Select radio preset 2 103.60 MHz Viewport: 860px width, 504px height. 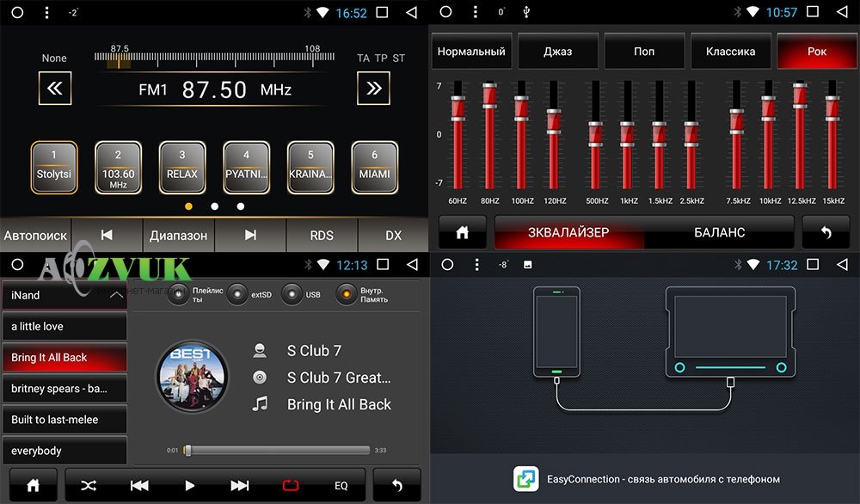click(118, 167)
